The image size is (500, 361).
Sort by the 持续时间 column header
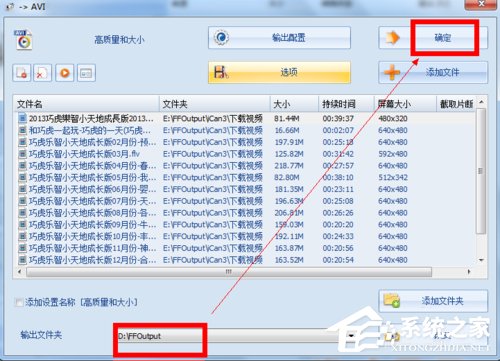346,104
